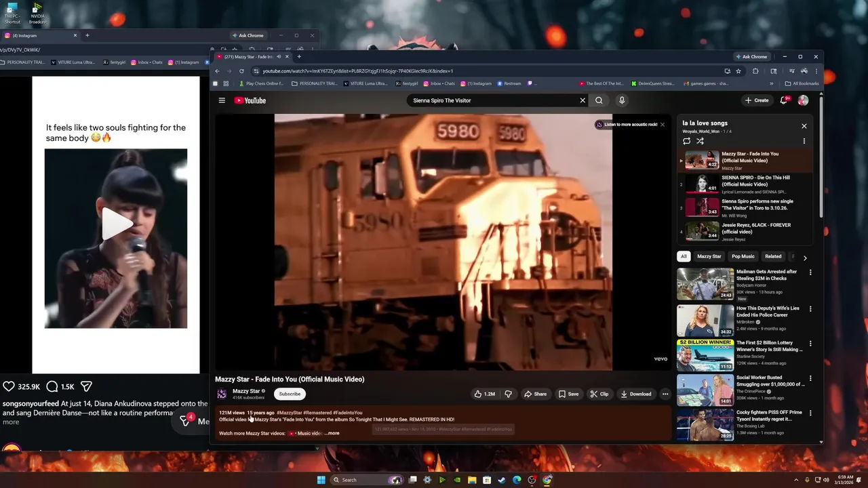868x488 pixels.
Task: Toggle shuffle for la la love songs playlist
Action: click(x=700, y=141)
